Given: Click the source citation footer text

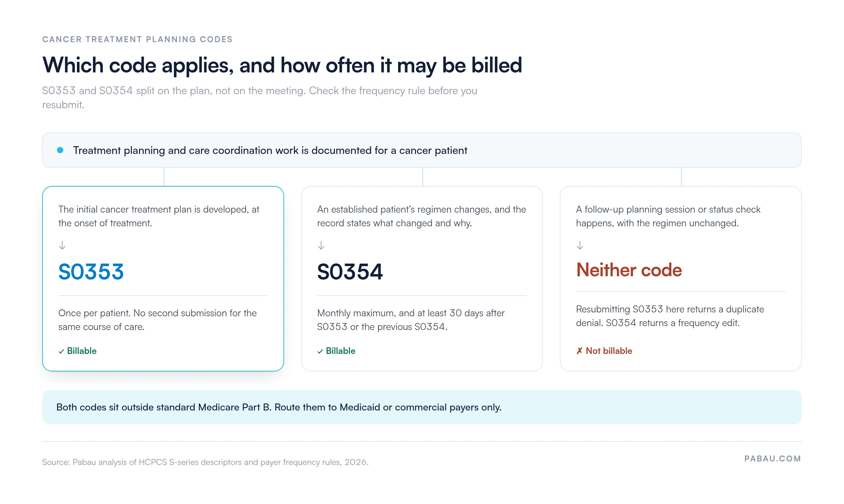Looking at the screenshot, I should click(x=205, y=462).
